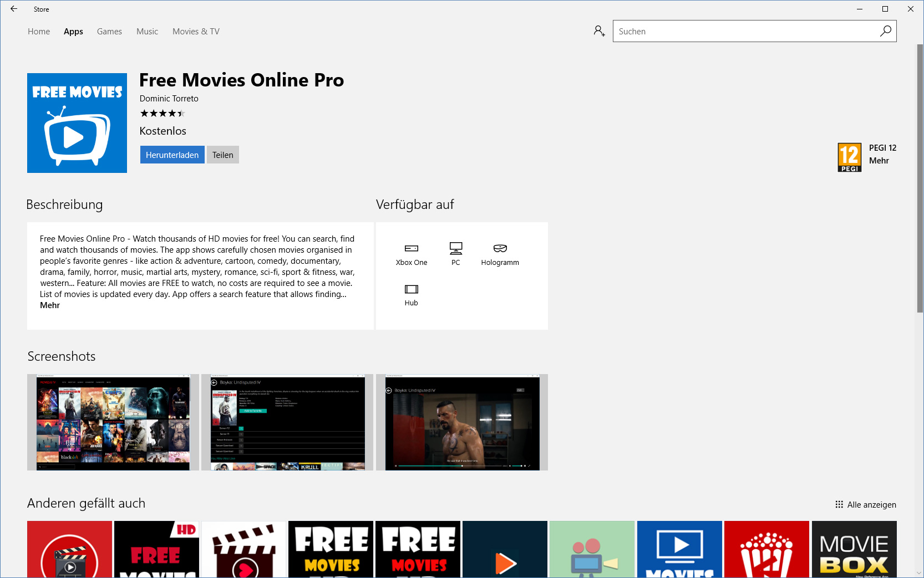924x578 pixels.
Task: Click the Free Movies Online Pro title
Action: [241, 80]
